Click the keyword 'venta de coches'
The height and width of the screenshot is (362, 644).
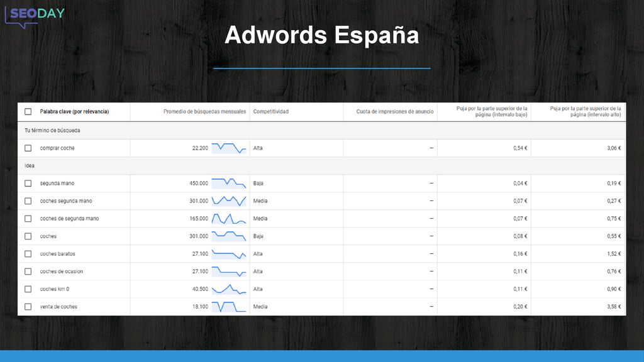(x=58, y=307)
